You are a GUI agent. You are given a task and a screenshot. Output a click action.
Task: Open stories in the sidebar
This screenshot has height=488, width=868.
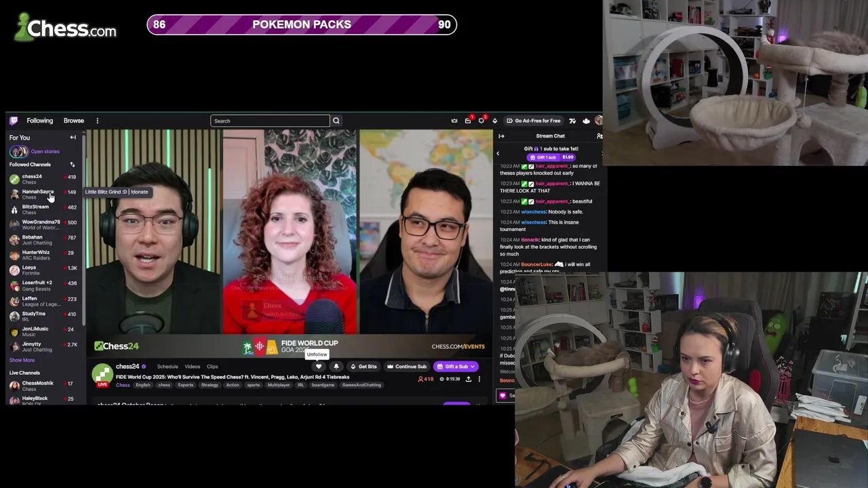pos(34,152)
